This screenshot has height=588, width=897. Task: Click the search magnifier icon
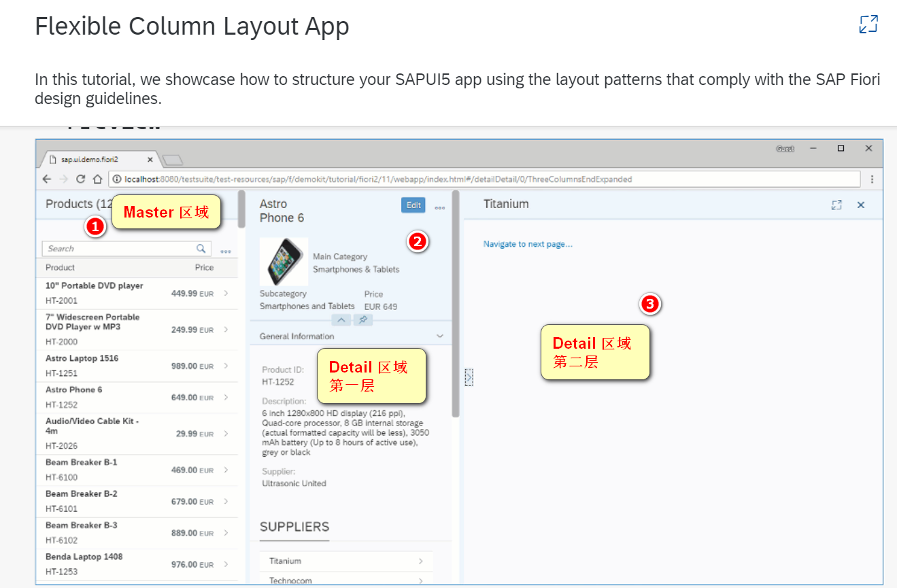(201, 249)
